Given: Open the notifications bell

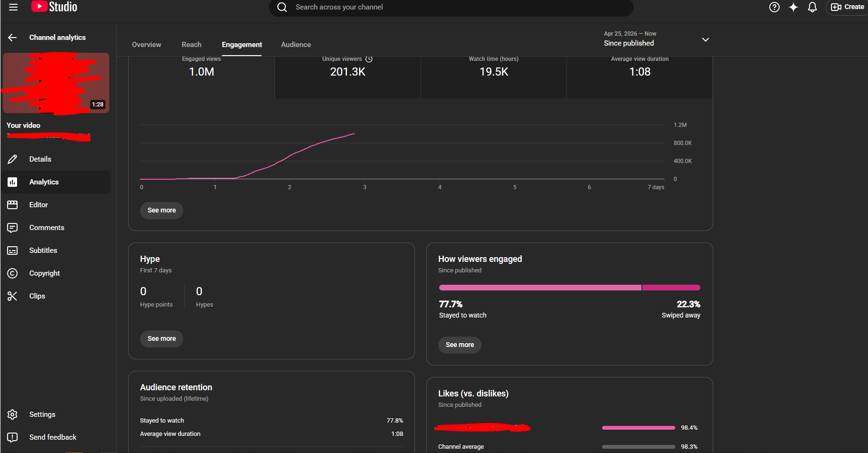Looking at the screenshot, I should 812,7.
